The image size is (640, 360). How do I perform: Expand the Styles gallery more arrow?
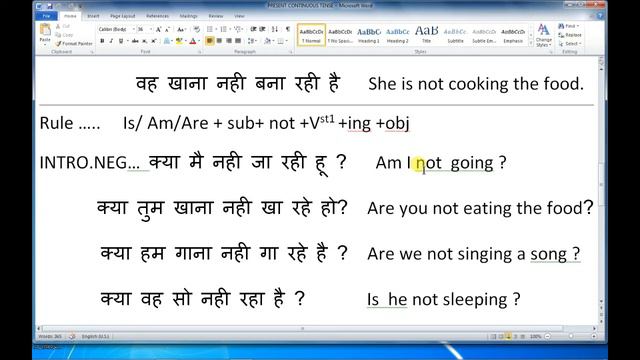click(x=531, y=43)
